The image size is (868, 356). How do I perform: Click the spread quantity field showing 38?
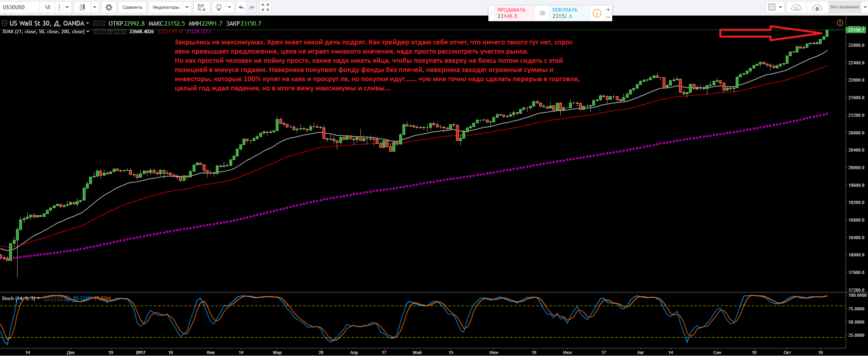pos(542,13)
